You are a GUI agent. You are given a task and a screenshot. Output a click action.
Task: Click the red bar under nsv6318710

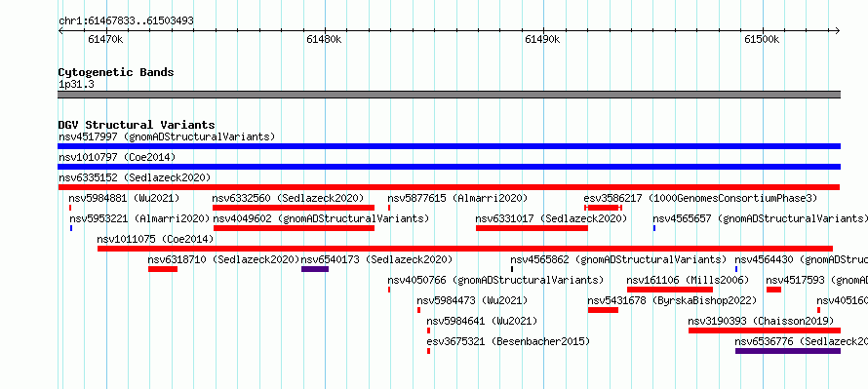click(x=163, y=269)
